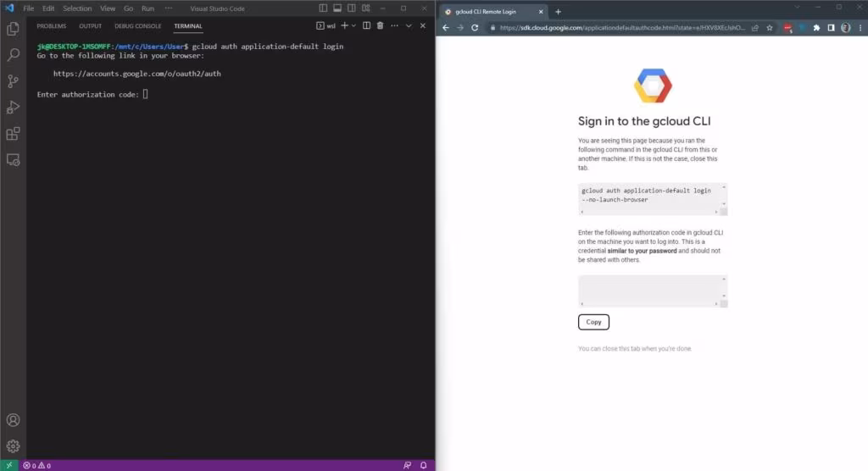Viewport: 868px width, 471px height.
Task: Split the terminal pane
Action: click(x=366, y=26)
